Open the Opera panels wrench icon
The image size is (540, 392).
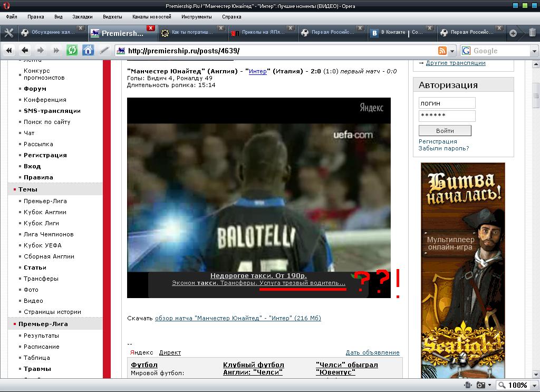click(9, 33)
